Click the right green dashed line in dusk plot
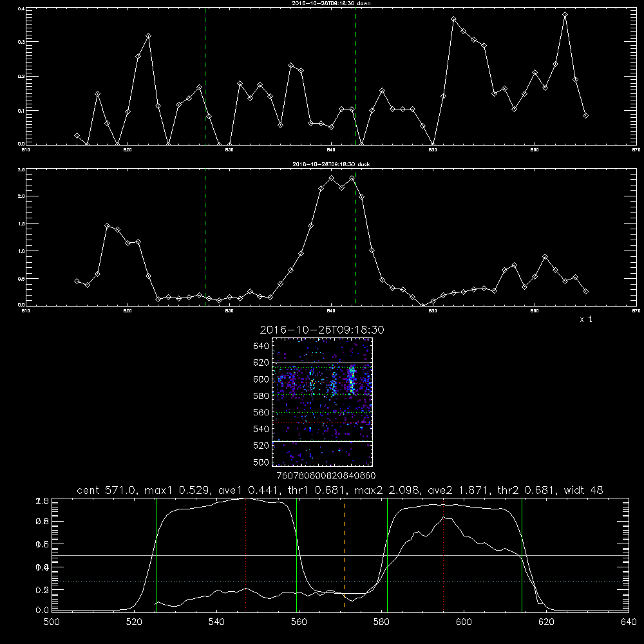The width and height of the screenshot is (644, 644). point(355,237)
